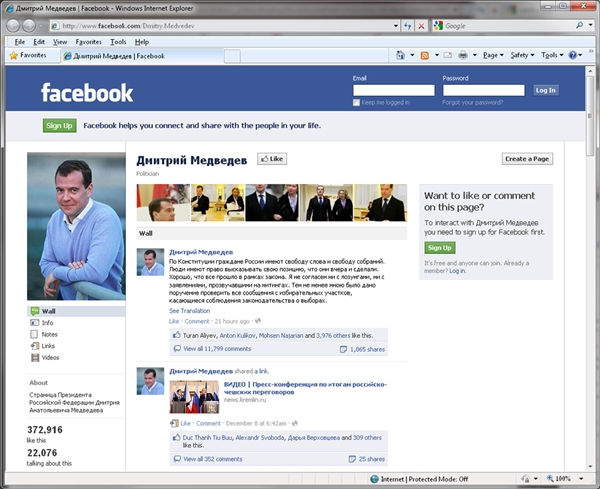Open the Tools menu in menu bar

pos(118,42)
